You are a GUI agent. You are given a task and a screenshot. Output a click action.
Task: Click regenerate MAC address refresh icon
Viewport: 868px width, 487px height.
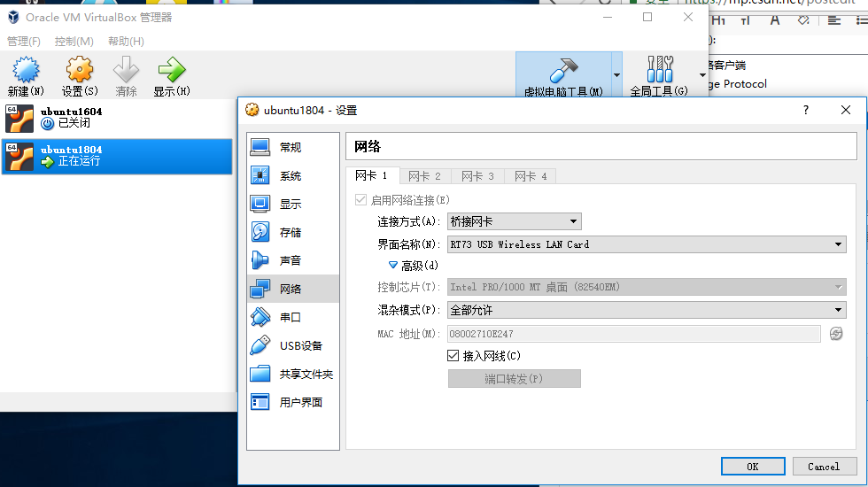point(836,334)
